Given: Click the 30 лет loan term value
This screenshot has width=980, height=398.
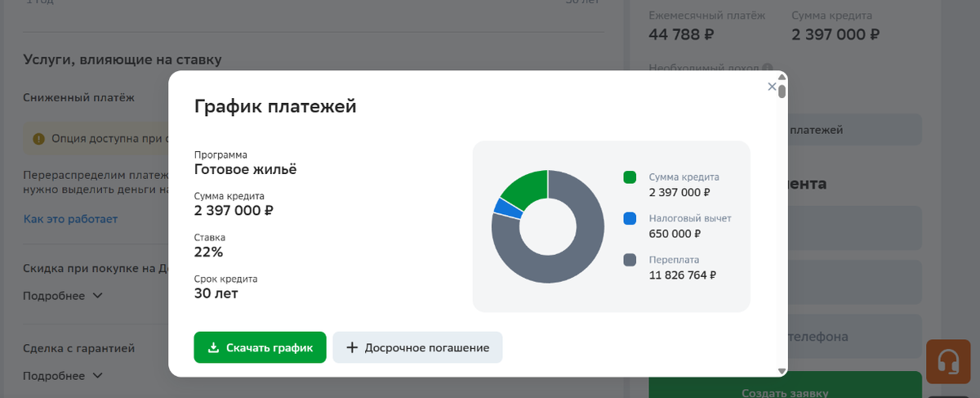Looking at the screenshot, I should (216, 293).
